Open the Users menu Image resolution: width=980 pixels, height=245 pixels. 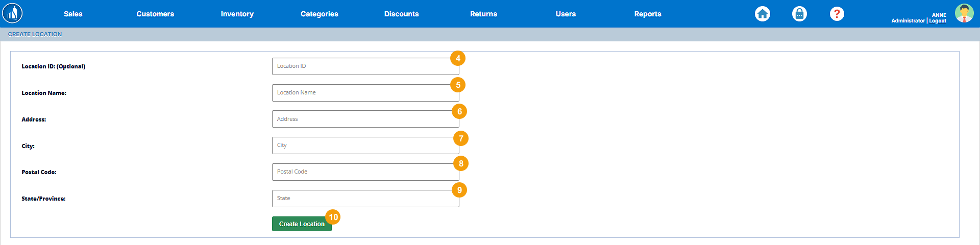566,14
